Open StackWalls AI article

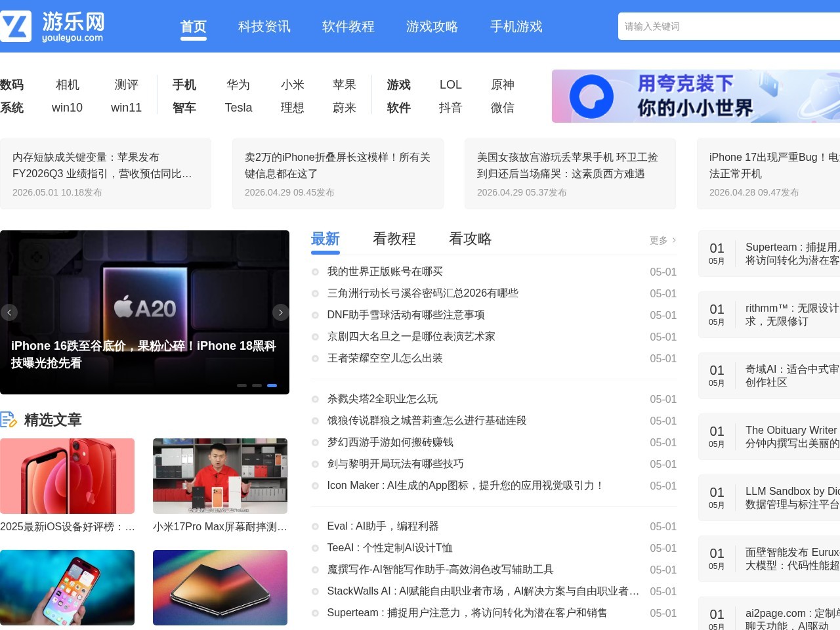point(483,591)
